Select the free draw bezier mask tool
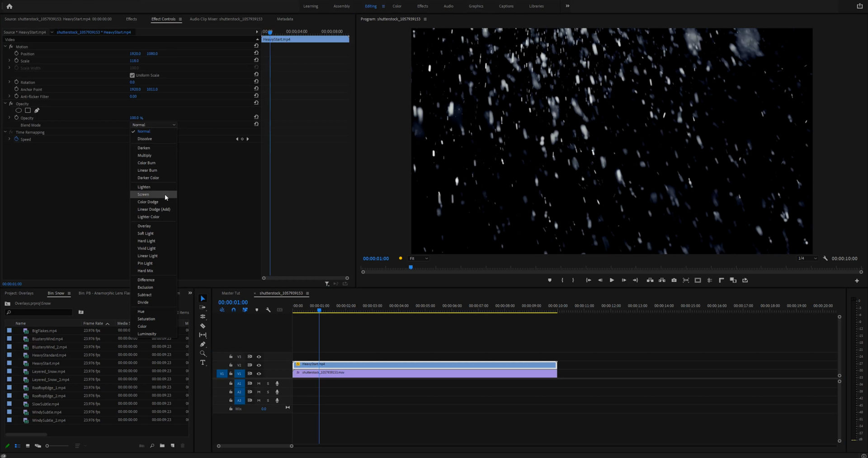This screenshot has width=868, height=458. pos(37,110)
